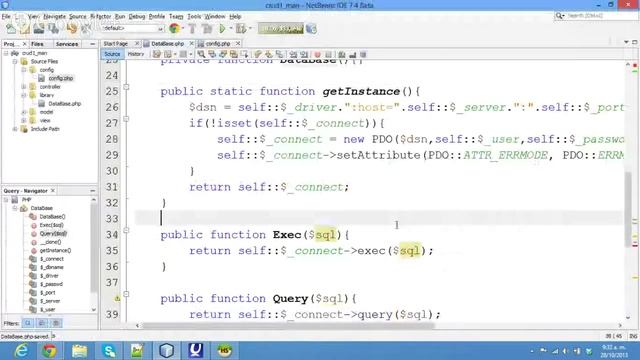
Task: Toggle third Navigator filter button
Action: coord(56,323)
